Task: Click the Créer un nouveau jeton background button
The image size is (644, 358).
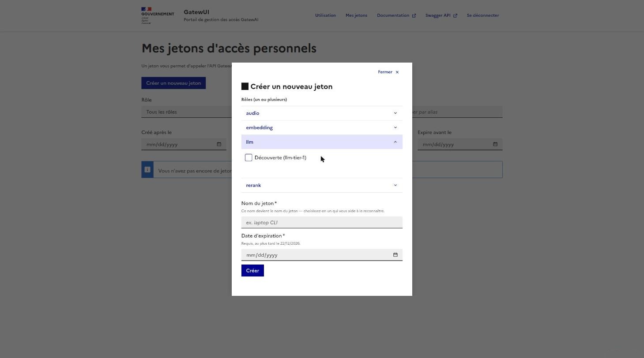Action: point(173,83)
